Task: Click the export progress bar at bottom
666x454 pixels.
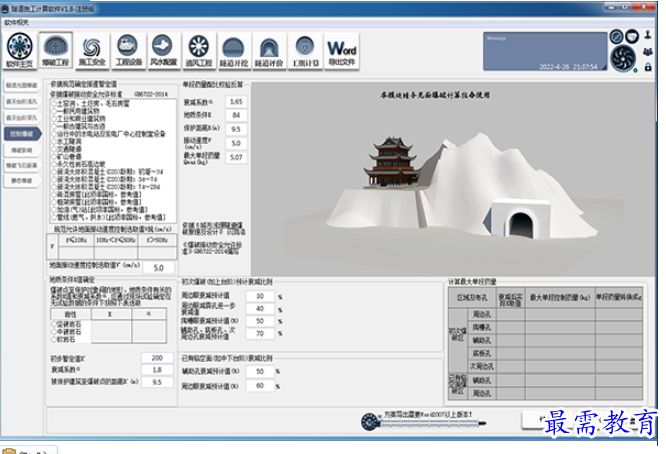Action: [432, 423]
